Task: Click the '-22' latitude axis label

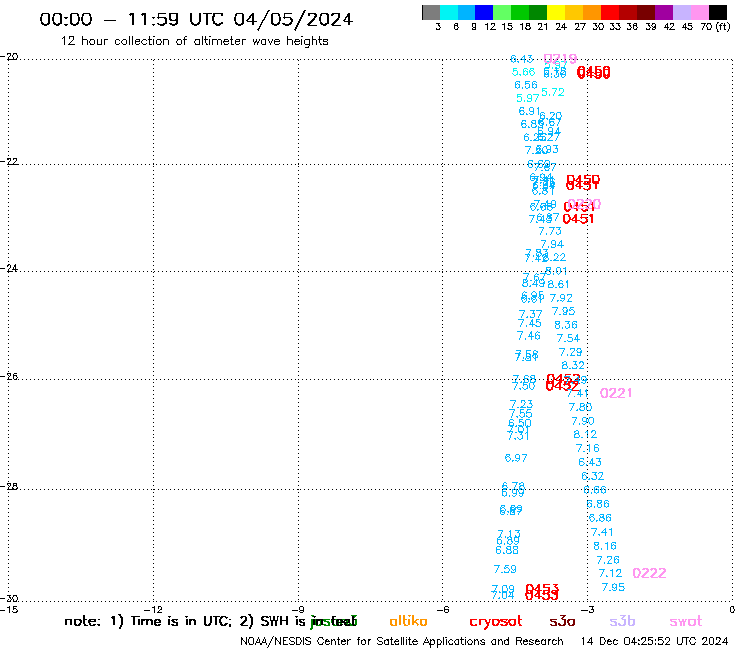Action: point(8,161)
